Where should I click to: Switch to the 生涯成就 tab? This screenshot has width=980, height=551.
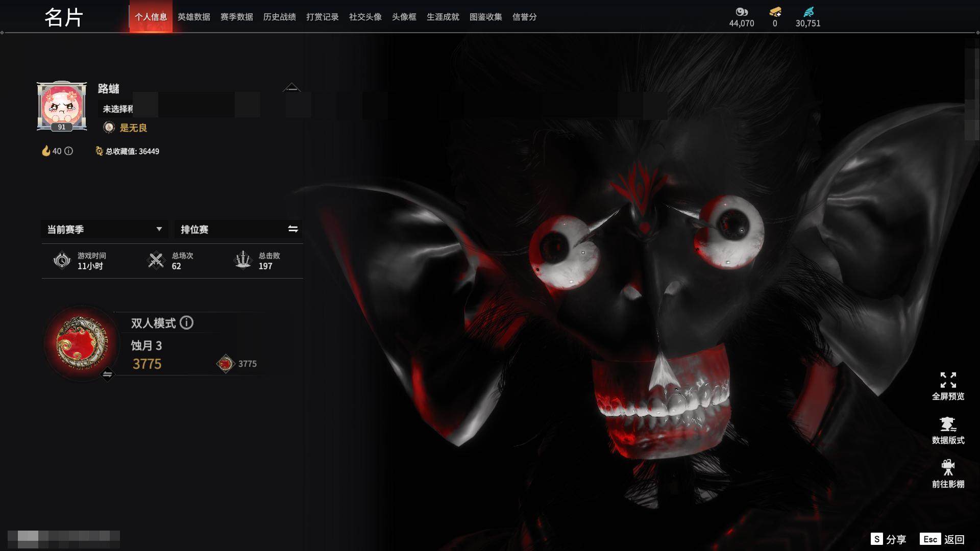point(443,17)
